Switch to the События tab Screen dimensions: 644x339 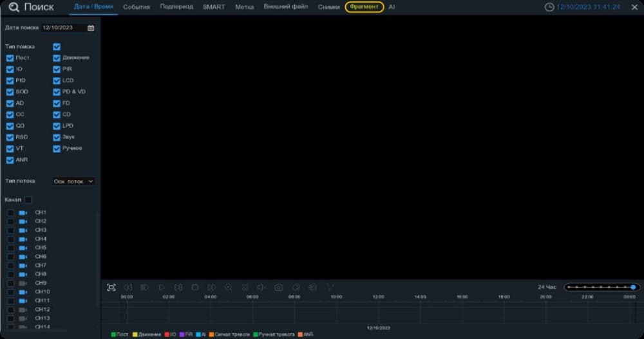coord(137,7)
